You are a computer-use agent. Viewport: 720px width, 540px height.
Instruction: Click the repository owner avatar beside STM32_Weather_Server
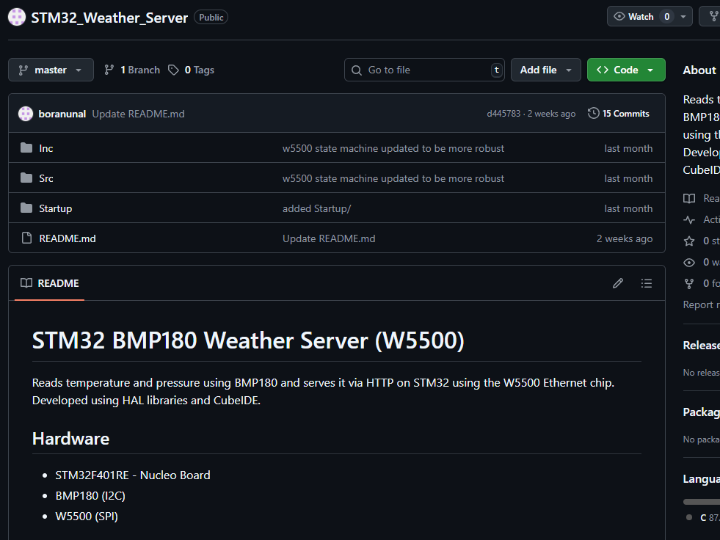point(17,17)
